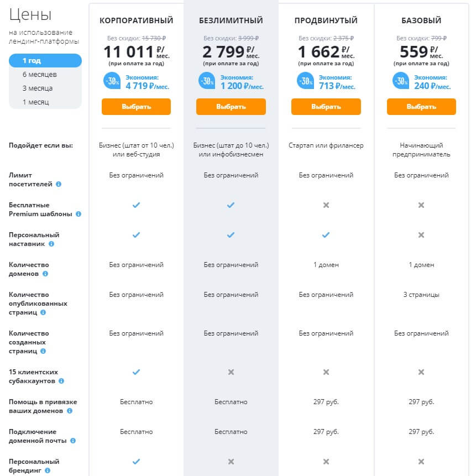Open info icon for опубликованных страниц

(x=43, y=312)
